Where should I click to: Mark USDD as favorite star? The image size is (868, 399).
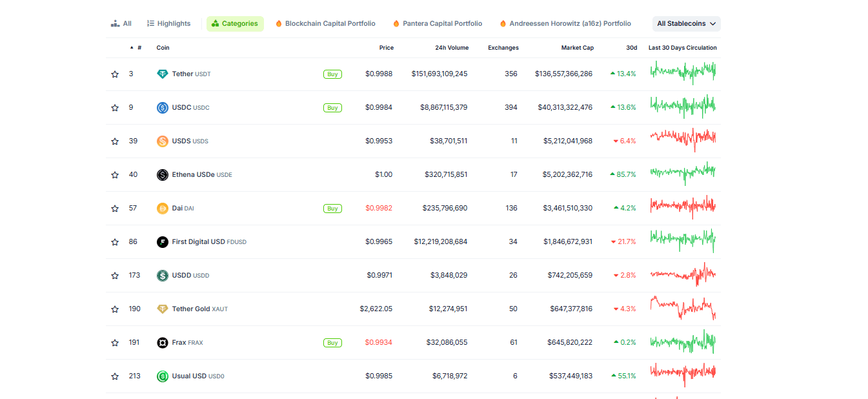(x=115, y=276)
